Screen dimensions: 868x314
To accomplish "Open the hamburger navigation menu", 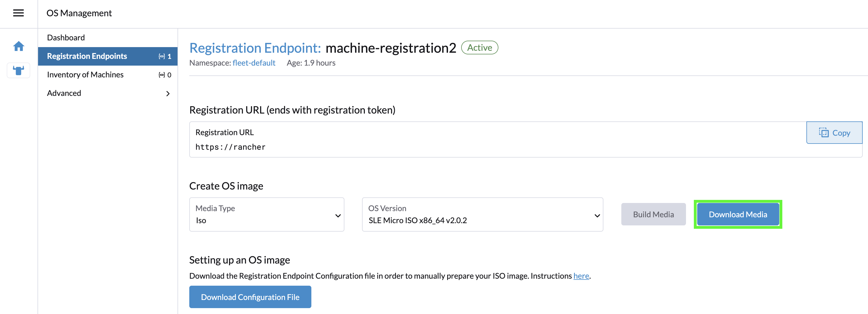I will [18, 13].
